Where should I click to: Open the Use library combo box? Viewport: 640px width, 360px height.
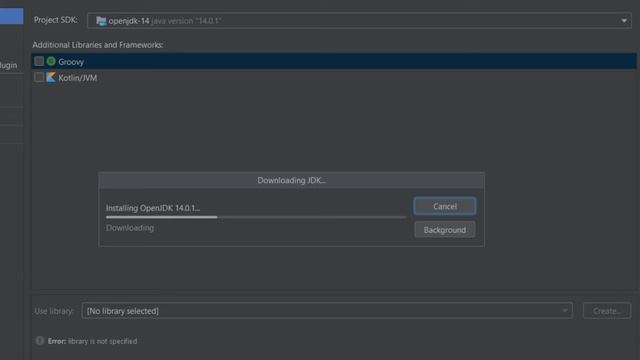point(327,311)
